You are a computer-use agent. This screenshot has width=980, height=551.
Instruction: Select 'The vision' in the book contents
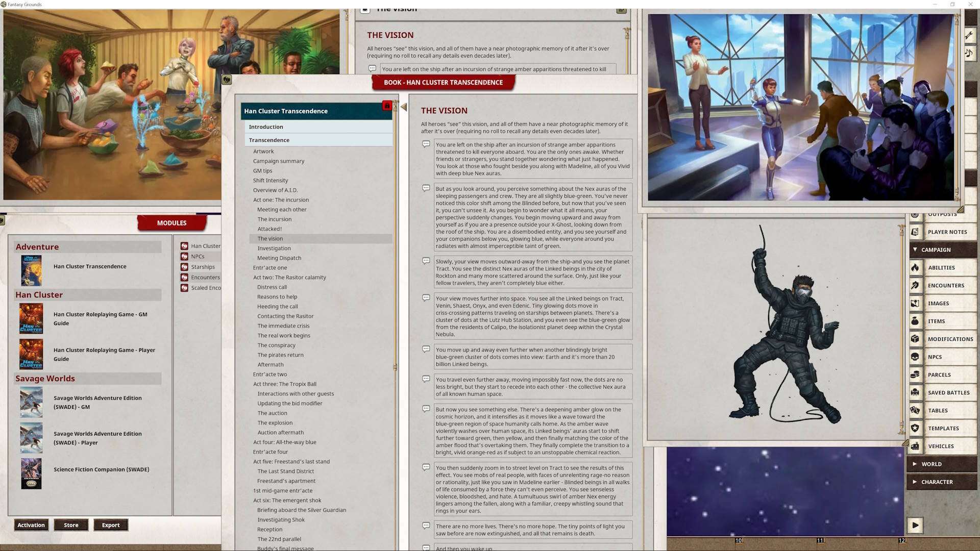point(269,238)
